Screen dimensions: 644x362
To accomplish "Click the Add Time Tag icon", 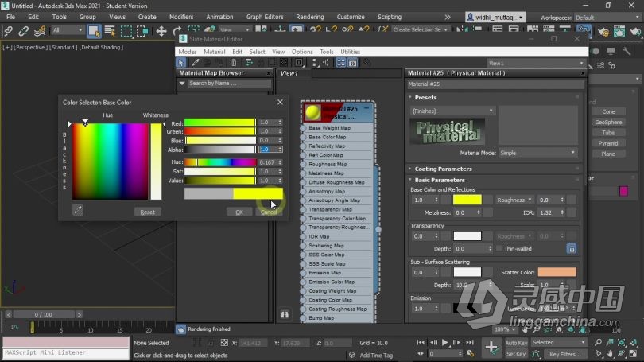I will 352,355.
